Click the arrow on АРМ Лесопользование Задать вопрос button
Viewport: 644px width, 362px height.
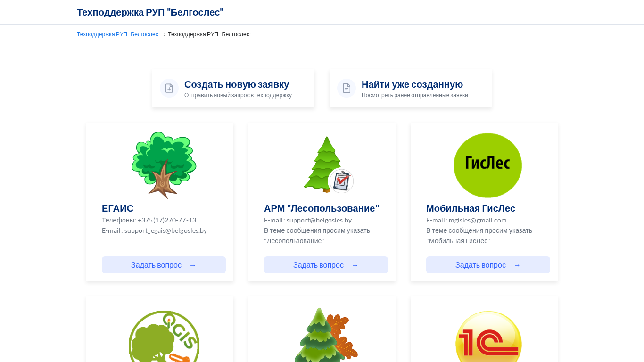coord(355,265)
